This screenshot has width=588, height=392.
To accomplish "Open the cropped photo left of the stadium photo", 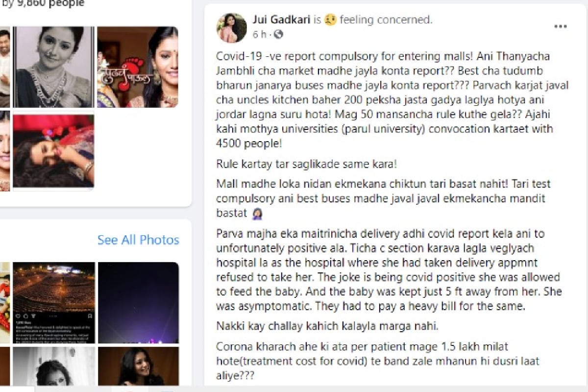I will pos(5,303).
